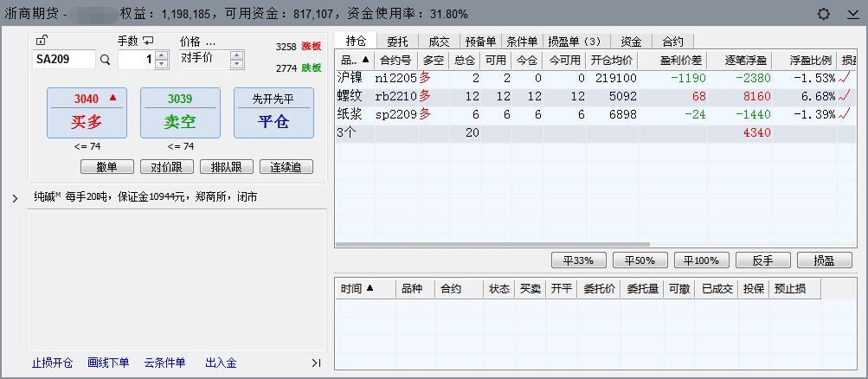The width and height of the screenshot is (868, 379).
Task: Click the collapse arrow icon at top right
Action: [x=852, y=14]
